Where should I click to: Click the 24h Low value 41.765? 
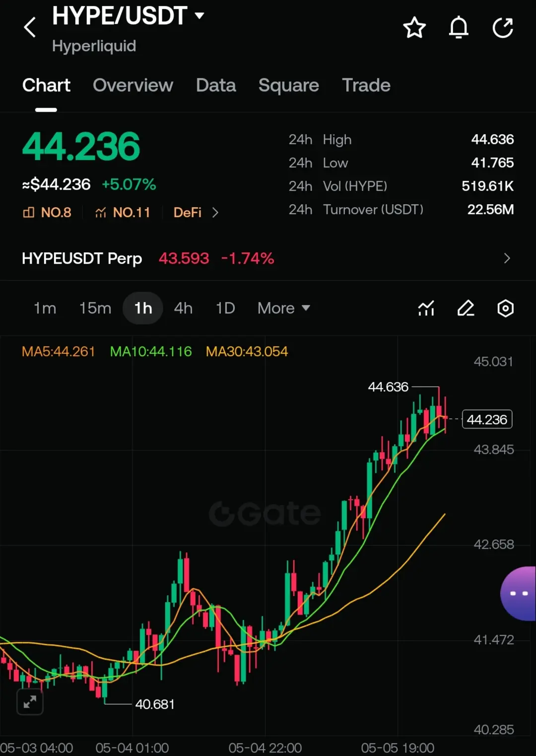492,163
